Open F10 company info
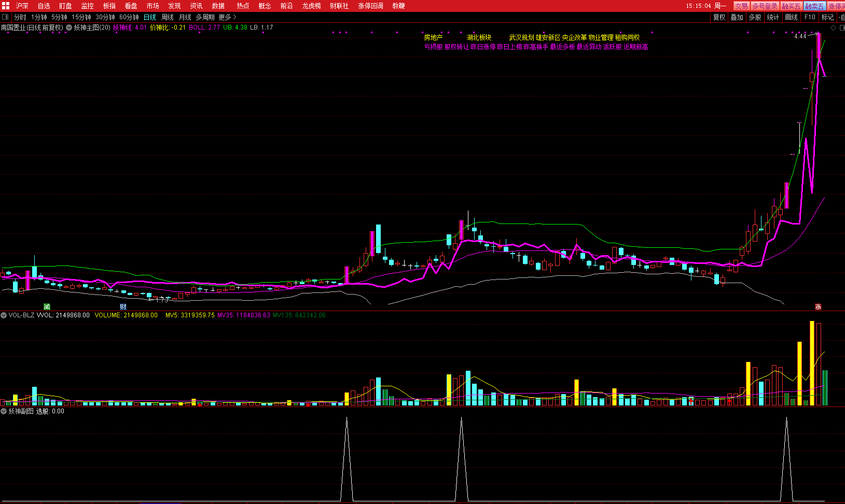Image resolution: width=845 pixels, height=504 pixels. [810, 17]
